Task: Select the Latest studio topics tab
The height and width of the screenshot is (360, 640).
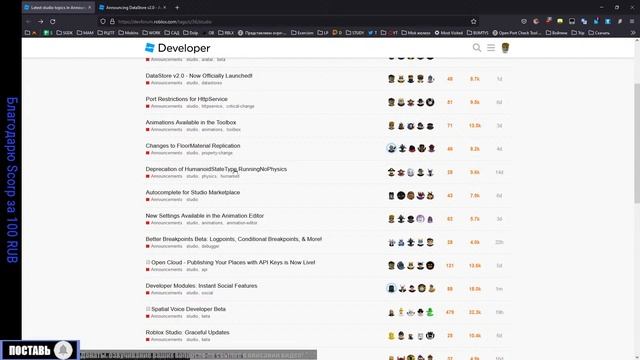Action: coord(58,7)
